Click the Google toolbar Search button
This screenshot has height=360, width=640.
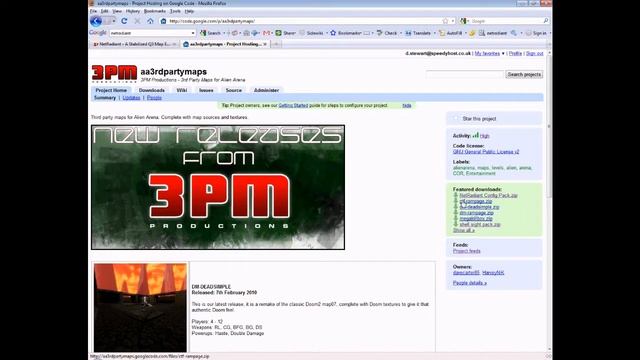(x=211, y=33)
